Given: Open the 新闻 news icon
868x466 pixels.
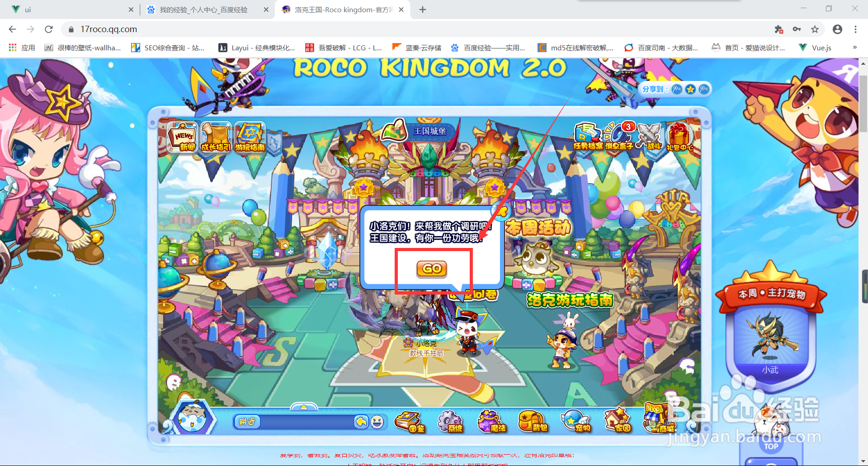Looking at the screenshot, I should pyautogui.click(x=182, y=138).
